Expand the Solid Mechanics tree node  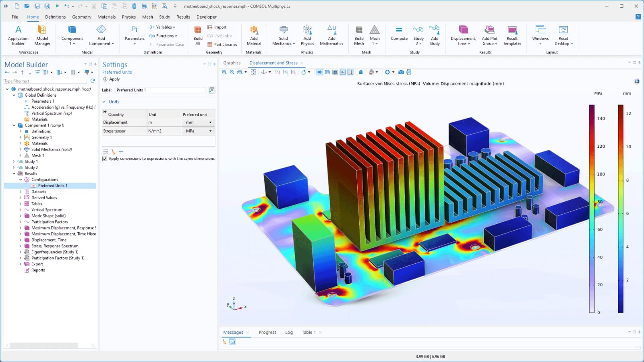tap(21, 149)
